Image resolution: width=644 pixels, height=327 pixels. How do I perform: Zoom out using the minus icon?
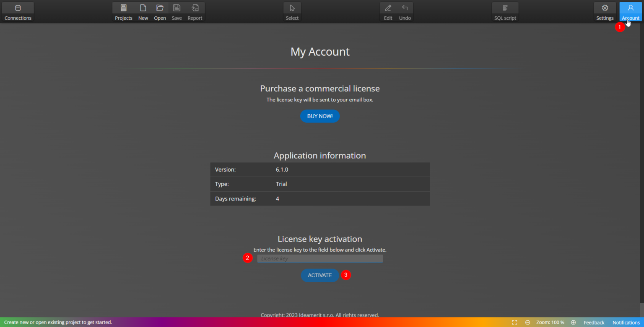pyautogui.click(x=527, y=322)
